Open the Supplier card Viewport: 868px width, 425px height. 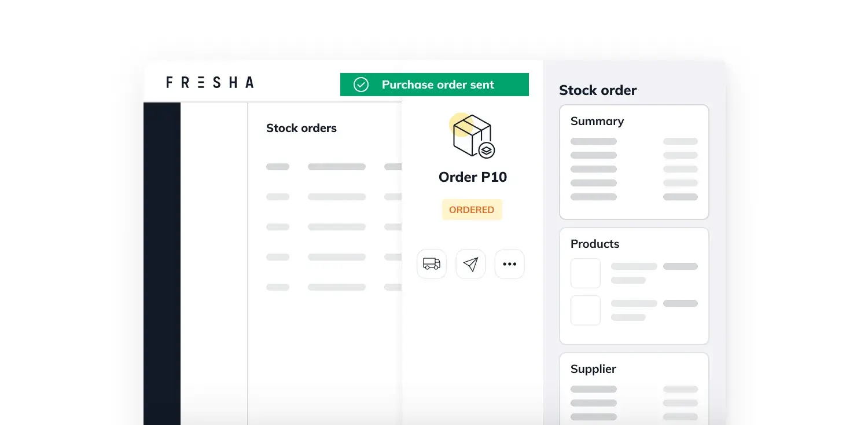(x=634, y=389)
